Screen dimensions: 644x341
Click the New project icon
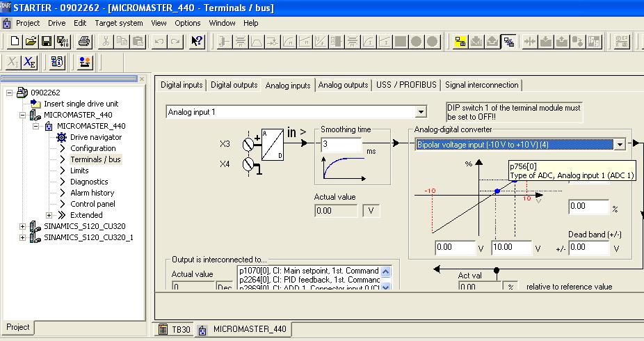15,41
